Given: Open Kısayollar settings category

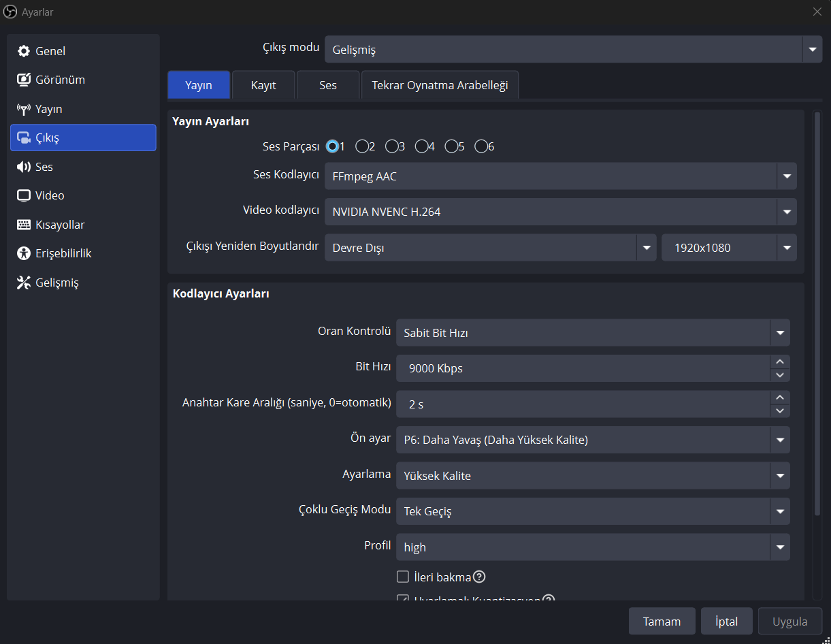Looking at the screenshot, I should point(83,225).
